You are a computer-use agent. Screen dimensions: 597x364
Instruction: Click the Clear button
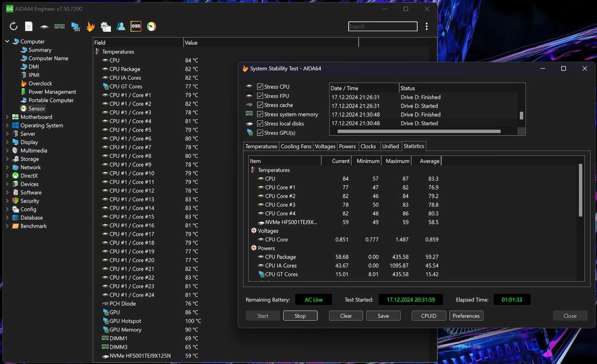pyautogui.click(x=346, y=316)
